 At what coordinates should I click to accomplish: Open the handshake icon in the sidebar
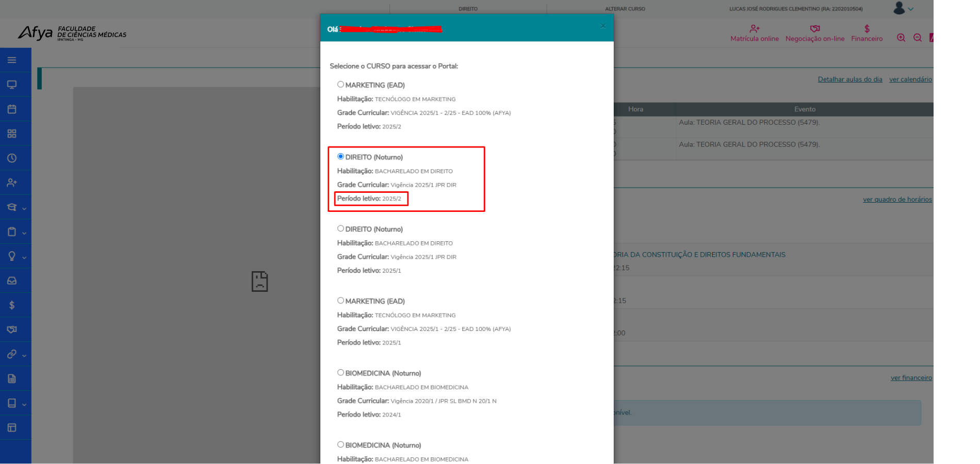pyautogui.click(x=12, y=329)
